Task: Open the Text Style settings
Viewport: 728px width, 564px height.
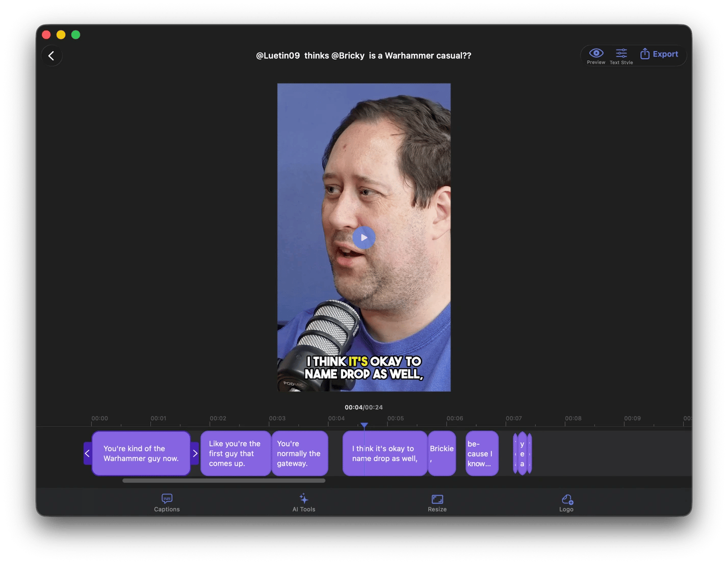Action: 621,56
